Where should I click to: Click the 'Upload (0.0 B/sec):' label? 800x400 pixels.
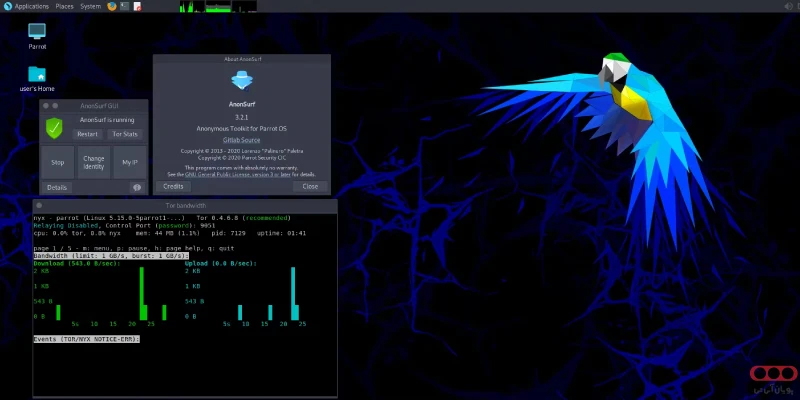(221, 263)
